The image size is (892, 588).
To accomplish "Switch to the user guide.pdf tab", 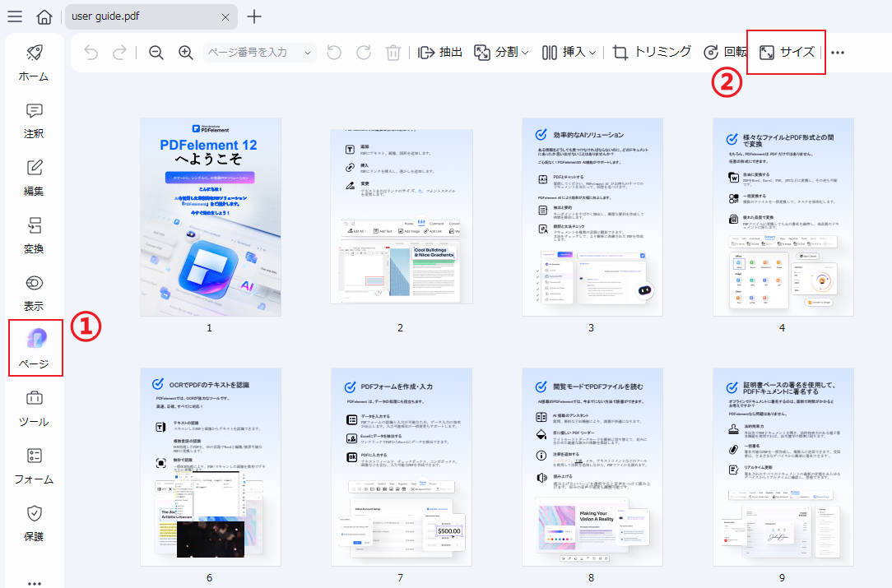I will (132, 16).
